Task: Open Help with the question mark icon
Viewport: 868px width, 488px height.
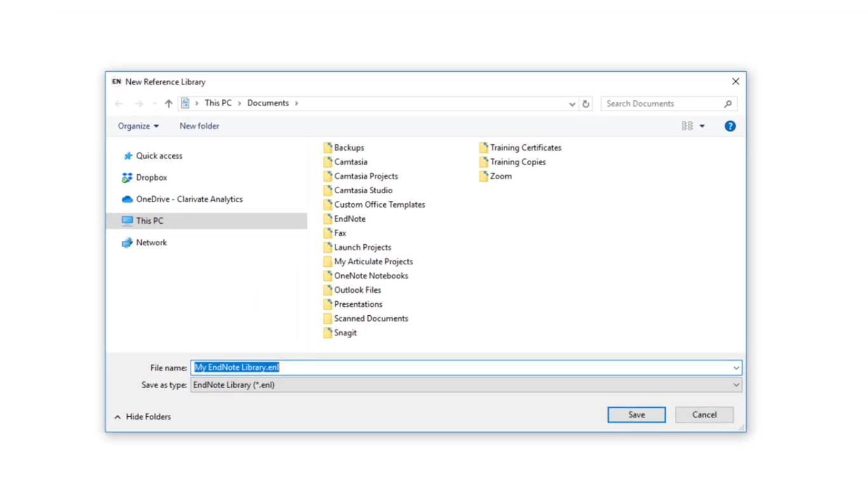Action: pyautogui.click(x=730, y=126)
